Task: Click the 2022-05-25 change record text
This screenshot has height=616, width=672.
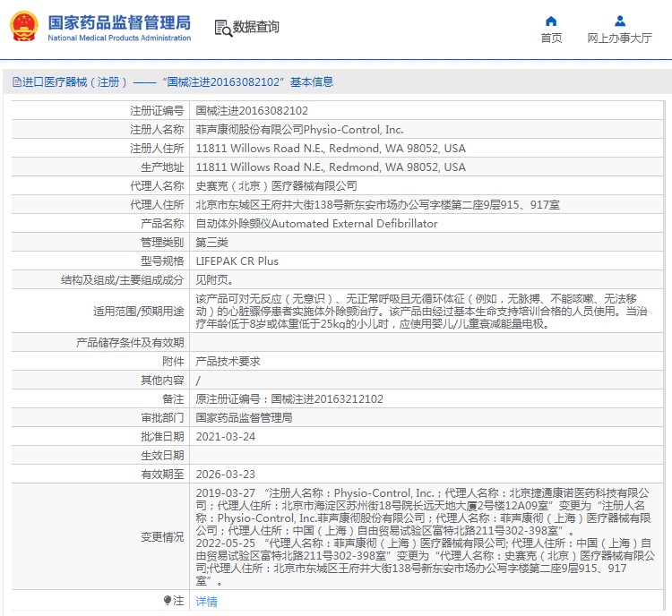Action: pyautogui.click(x=425, y=562)
